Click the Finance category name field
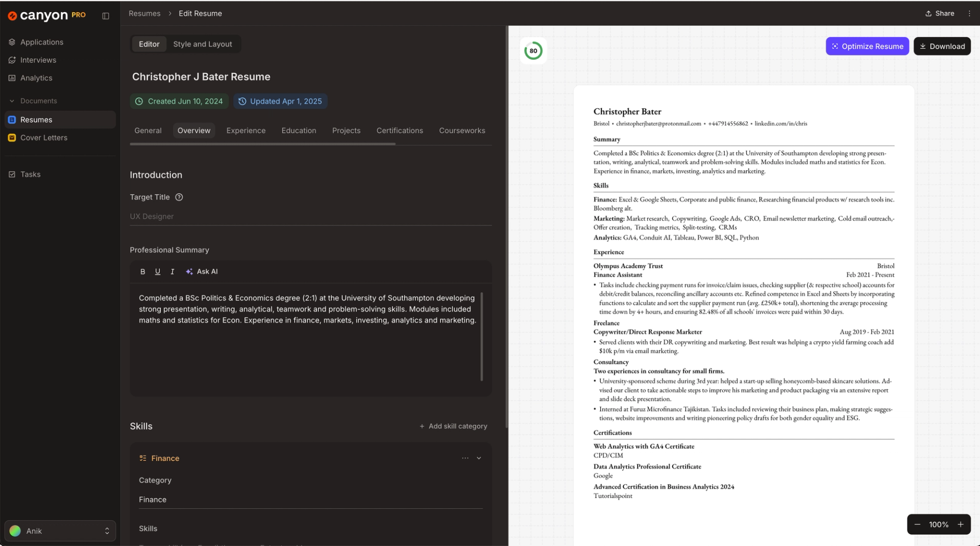The height and width of the screenshot is (546, 980). click(x=311, y=500)
